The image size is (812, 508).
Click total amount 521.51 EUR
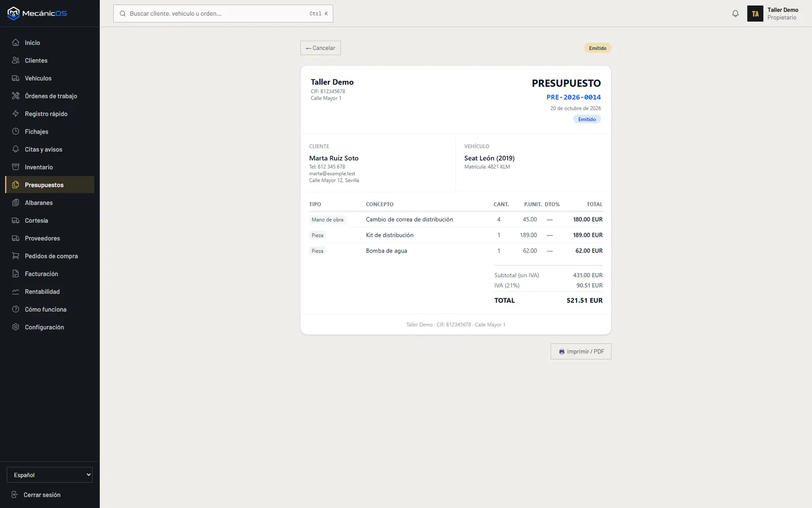click(585, 300)
